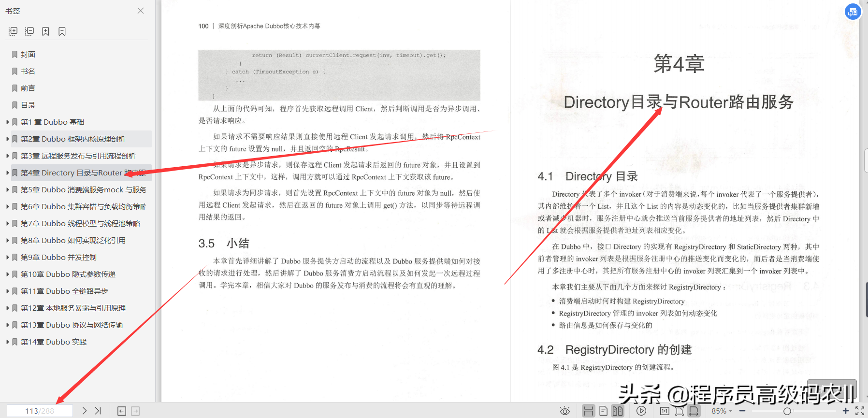Close the bookmarks panel
Screen dimensions: 868x418
pyautogui.click(x=141, y=11)
